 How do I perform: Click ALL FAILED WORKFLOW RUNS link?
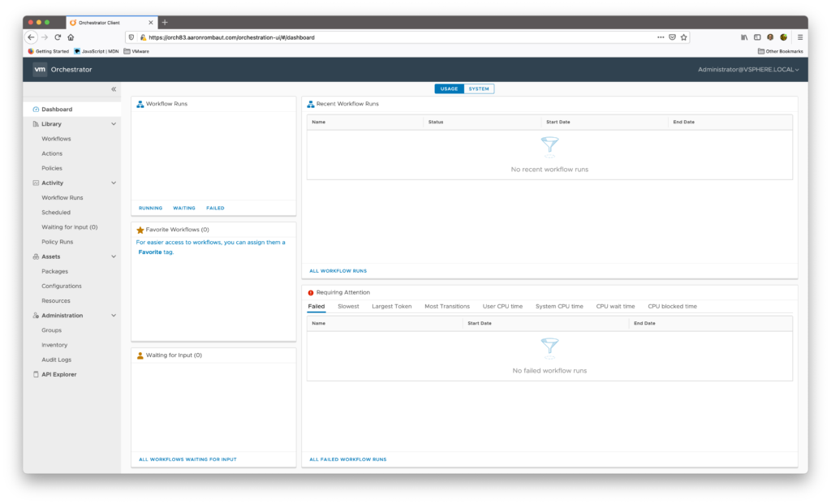(347, 459)
